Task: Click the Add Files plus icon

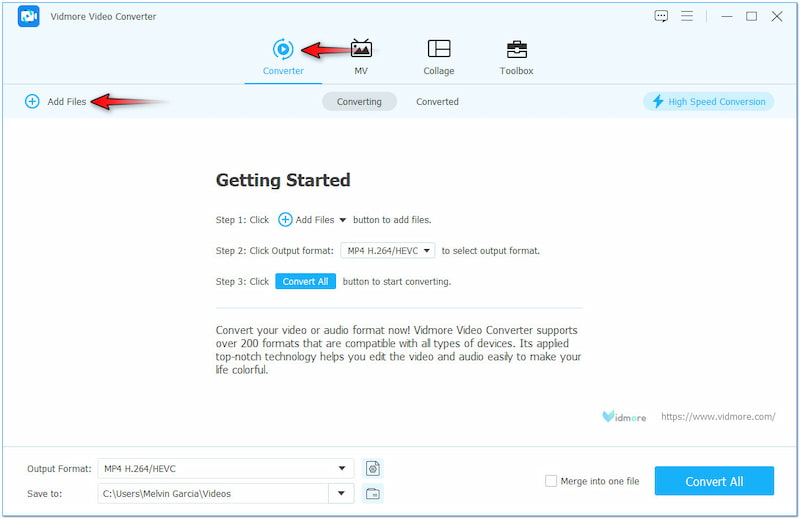Action: click(x=32, y=101)
